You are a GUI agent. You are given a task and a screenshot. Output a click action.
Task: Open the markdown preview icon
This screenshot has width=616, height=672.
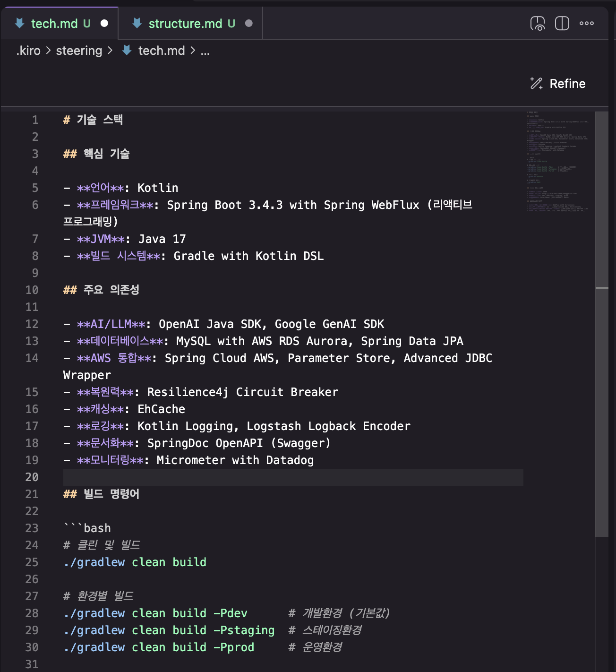(538, 23)
